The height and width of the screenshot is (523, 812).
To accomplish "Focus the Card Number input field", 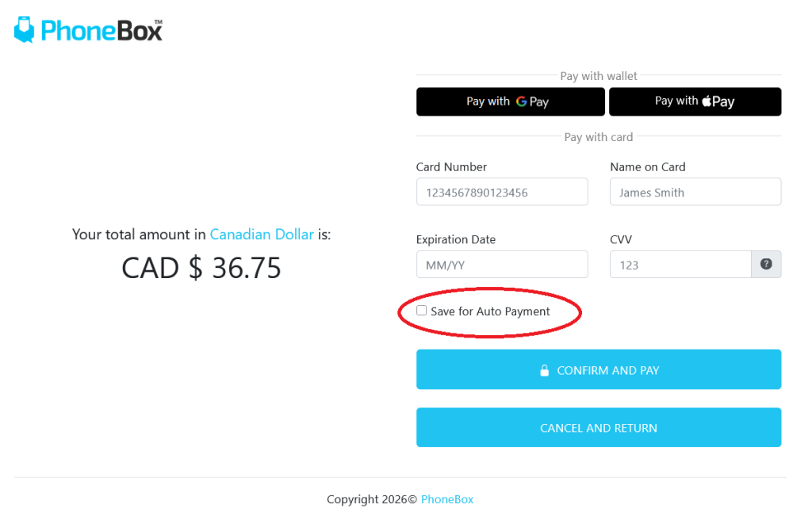I will click(x=502, y=192).
